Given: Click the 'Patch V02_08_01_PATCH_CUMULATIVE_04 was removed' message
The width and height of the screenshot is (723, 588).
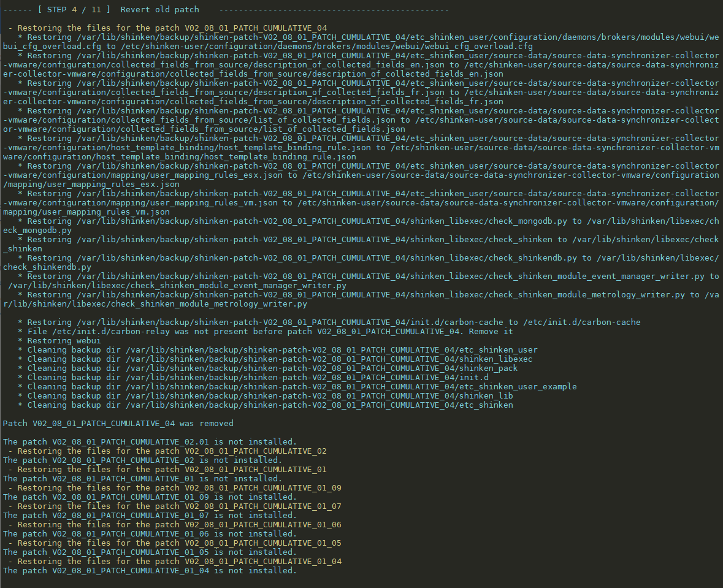Looking at the screenshot, I should click(x=118, y=424).
